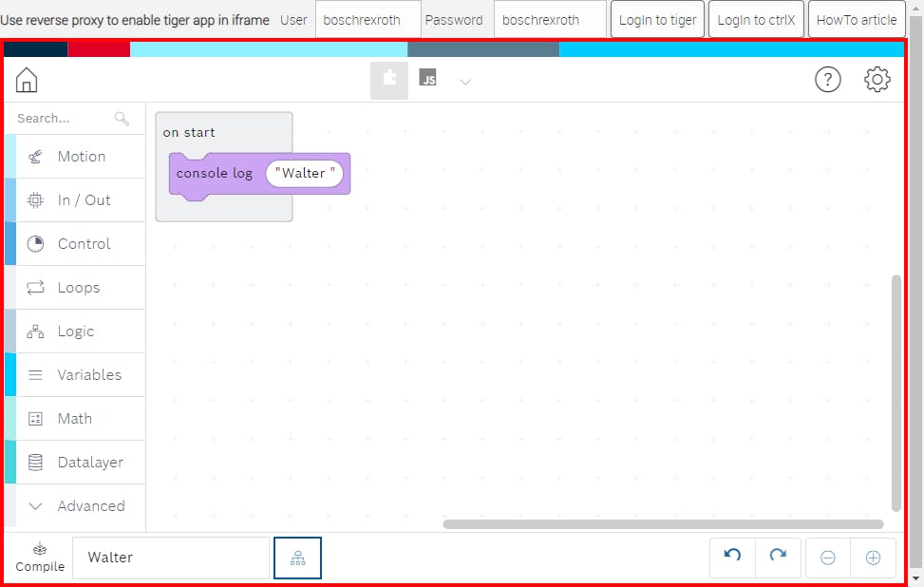Click the page scrollbar down arrow

(915, 578)
